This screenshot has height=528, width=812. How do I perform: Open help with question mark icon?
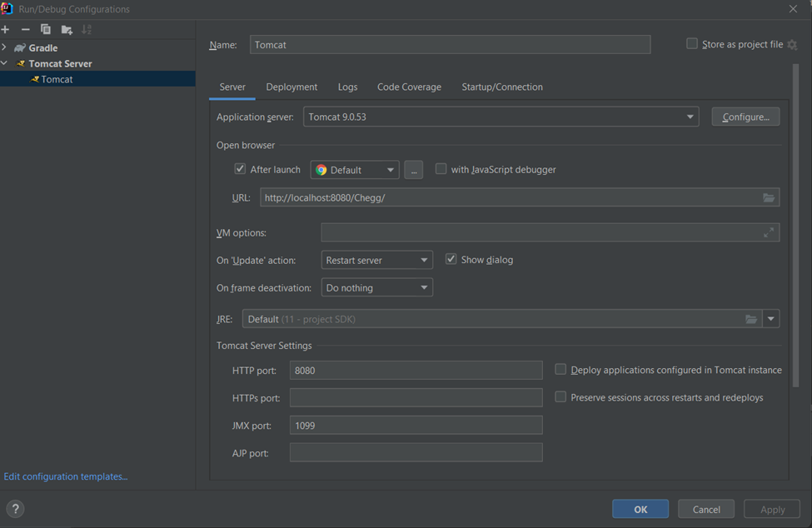point(16,509)
